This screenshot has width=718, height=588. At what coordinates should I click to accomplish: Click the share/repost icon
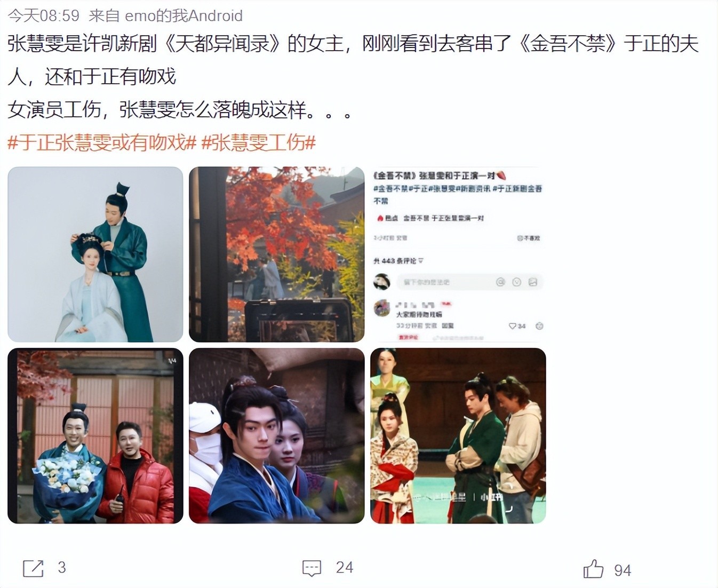click(x=33, y=568)
